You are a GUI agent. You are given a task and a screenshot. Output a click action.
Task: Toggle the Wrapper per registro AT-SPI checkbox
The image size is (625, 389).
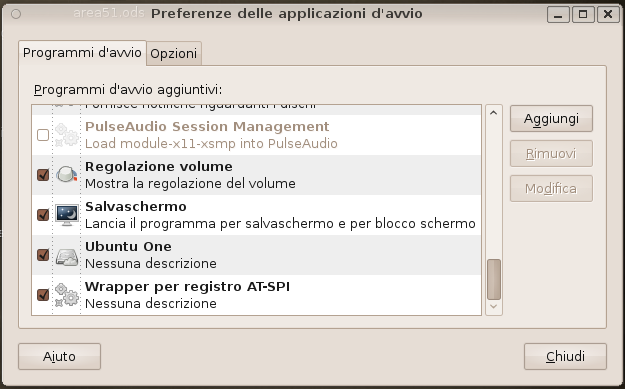43,295
